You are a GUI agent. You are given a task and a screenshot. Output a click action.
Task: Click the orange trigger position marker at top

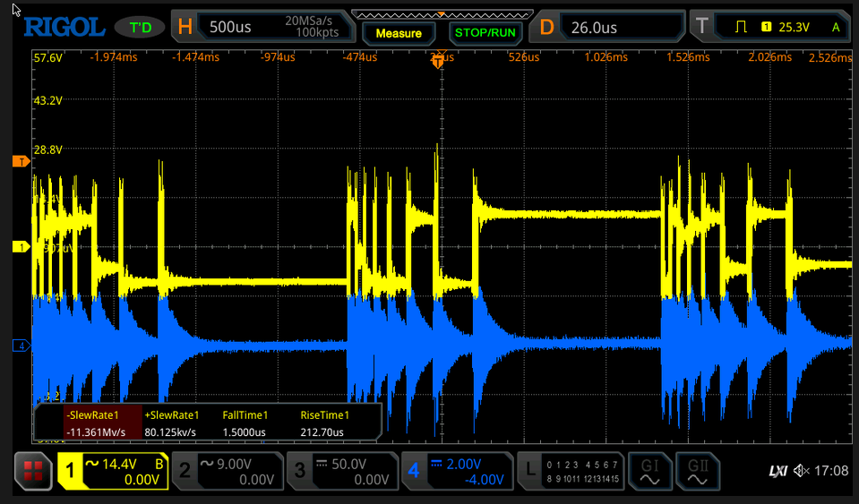tap(438, 61)
